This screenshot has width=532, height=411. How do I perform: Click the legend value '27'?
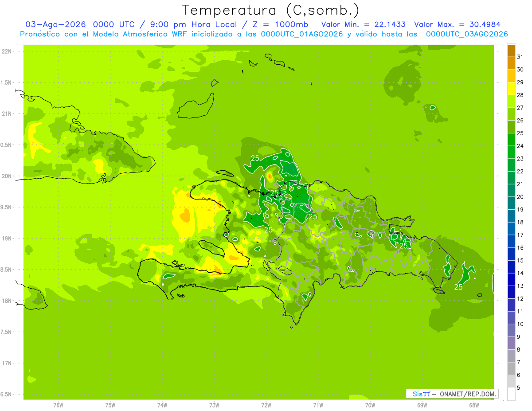point(520,108)
